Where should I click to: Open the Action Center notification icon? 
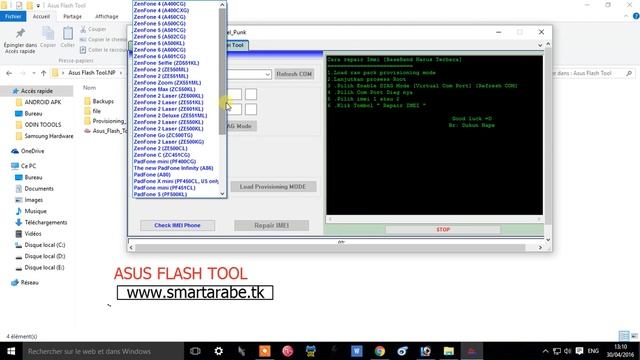(x=579, y=351)
